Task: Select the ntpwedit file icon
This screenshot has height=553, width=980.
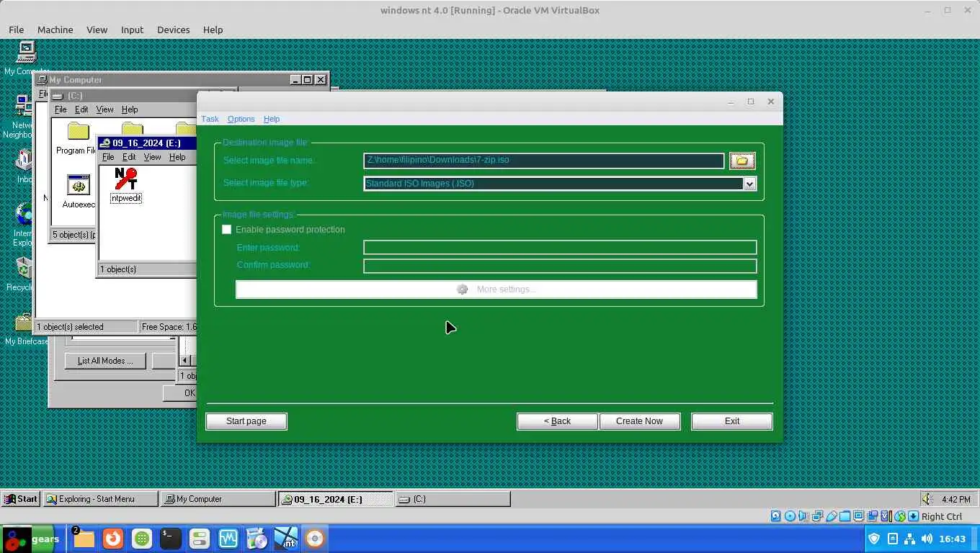Action: click(126, 186)
